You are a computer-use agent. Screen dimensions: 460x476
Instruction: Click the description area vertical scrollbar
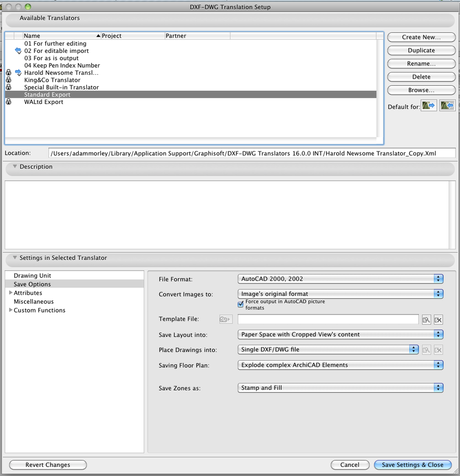click(452, 215)
